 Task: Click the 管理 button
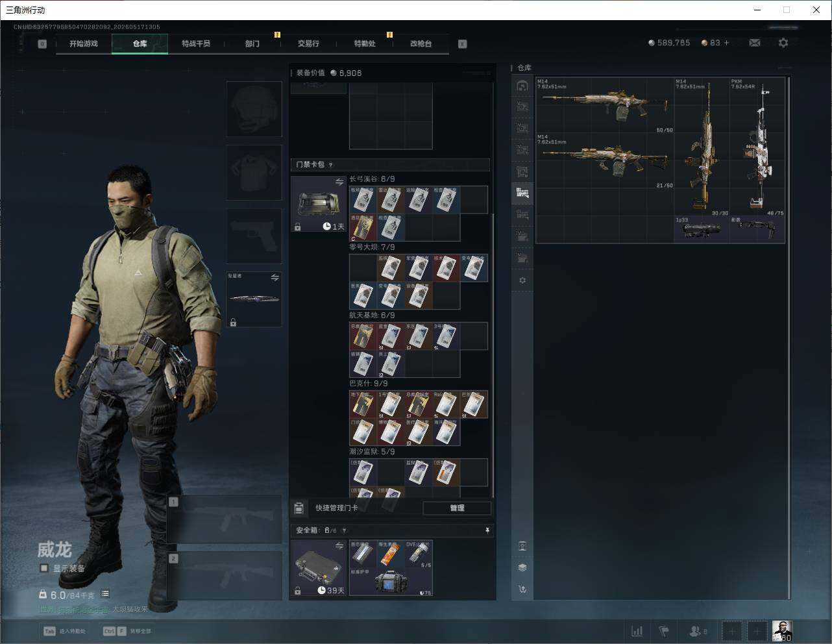pyautogui.click(x=457, y=508)
